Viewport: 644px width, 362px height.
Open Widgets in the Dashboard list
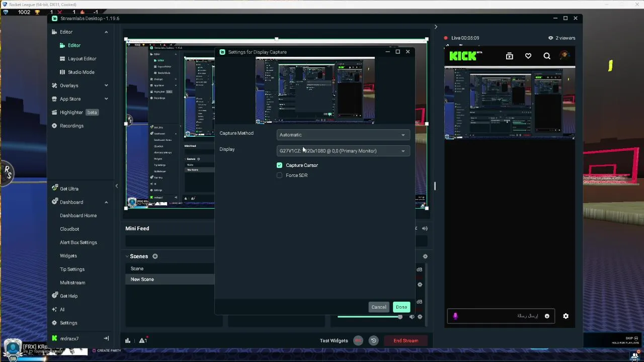(68, 255)
